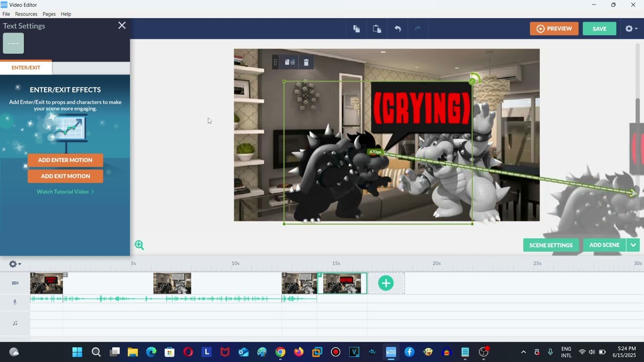Open the settings gear dropdown near Save
This screenshot has width=644, height=362.
(x=631, y=29)
